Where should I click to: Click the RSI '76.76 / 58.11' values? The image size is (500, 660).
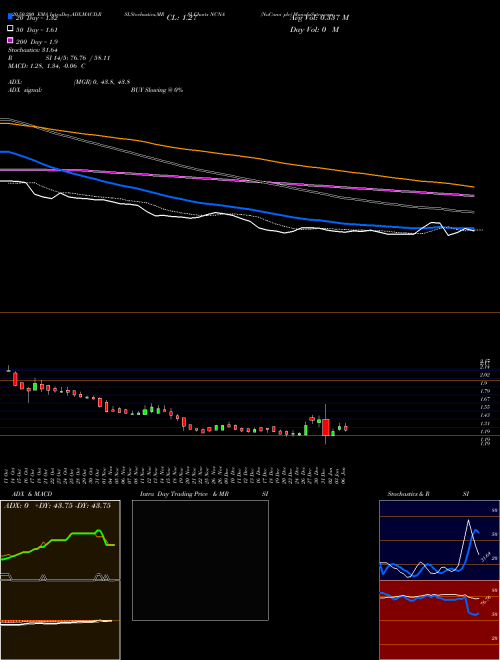click(88, 58)
